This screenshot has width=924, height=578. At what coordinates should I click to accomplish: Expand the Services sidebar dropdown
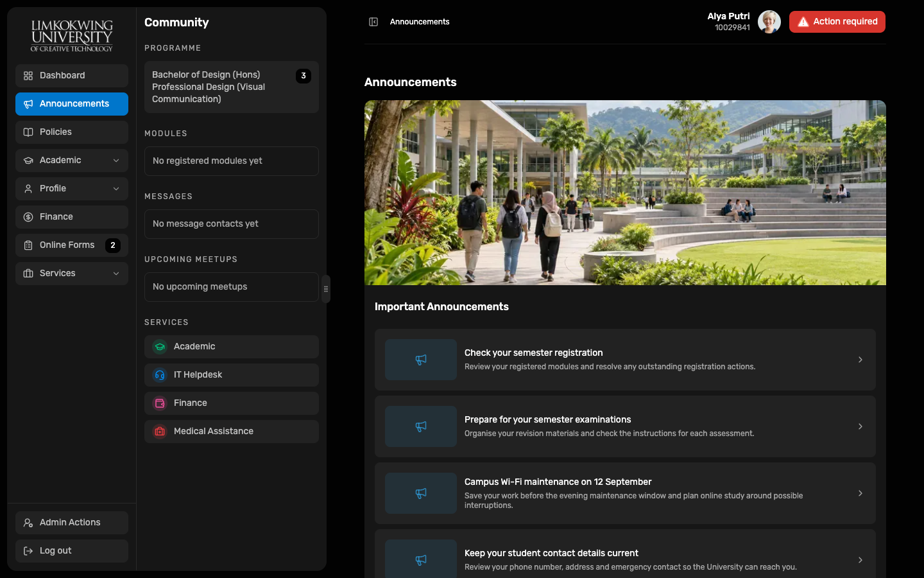point(72,274)
